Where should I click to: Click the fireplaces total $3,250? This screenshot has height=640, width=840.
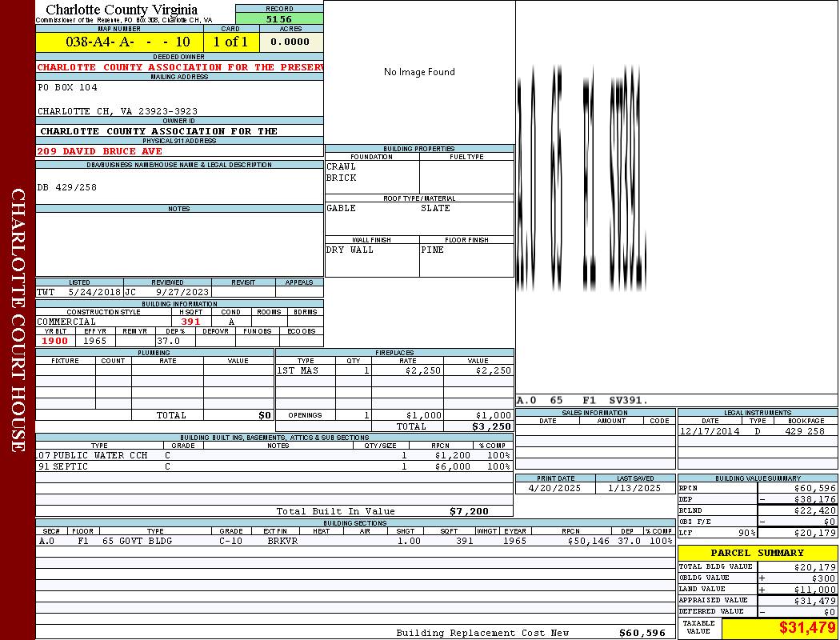(491, 427)
